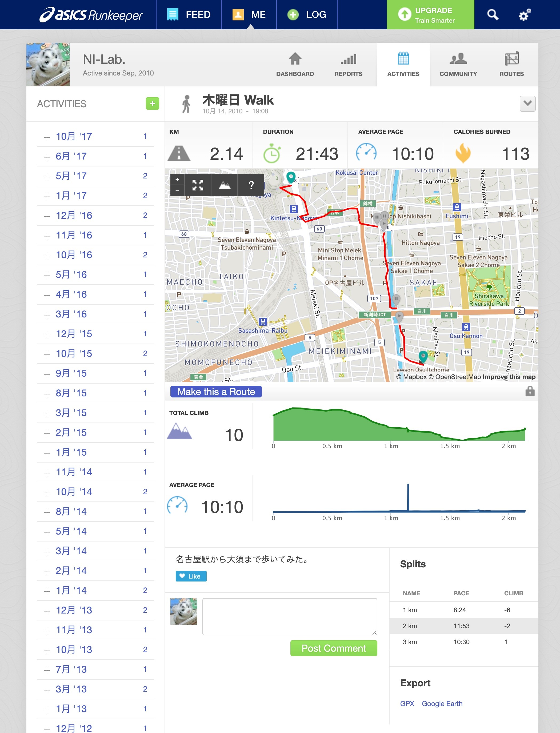Image resolution: width=560 pixels, height=733 pixels.
Task: Click the commenter avatar beside comment box
Action: (x=184, y=611)
